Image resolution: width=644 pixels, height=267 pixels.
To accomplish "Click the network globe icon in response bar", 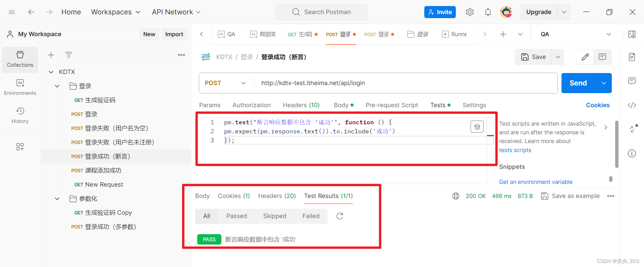I will click(x=456, y=196).
